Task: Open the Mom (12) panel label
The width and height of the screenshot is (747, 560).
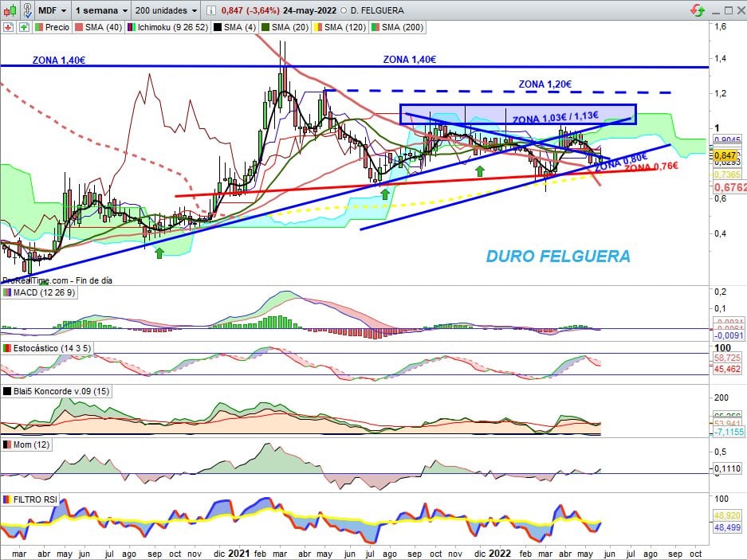Action: point(26,444)
